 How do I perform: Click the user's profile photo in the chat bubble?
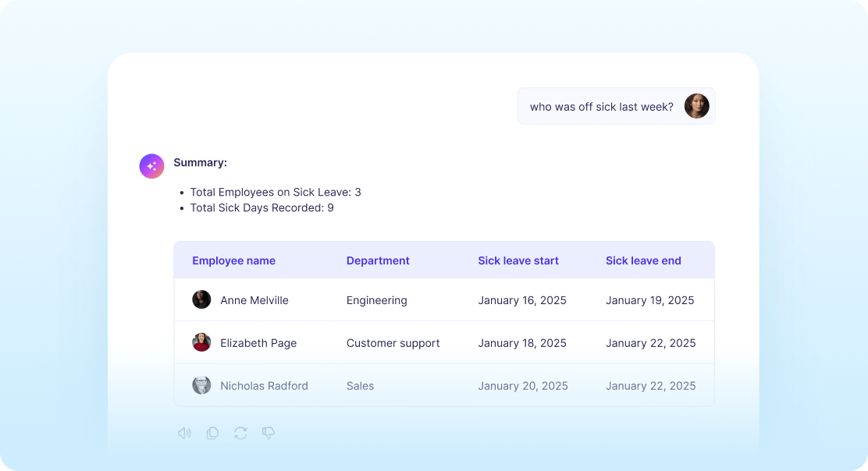point(696,106)
